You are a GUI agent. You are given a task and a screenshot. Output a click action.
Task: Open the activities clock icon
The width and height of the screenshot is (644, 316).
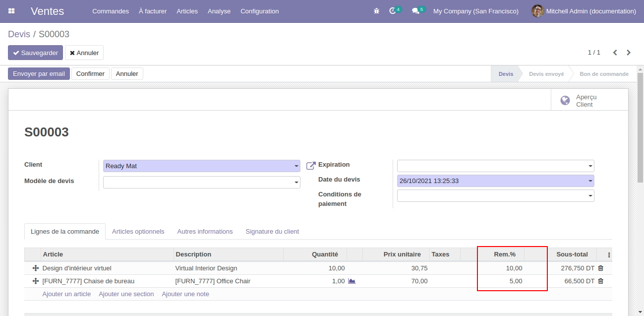tap(393, 11)
